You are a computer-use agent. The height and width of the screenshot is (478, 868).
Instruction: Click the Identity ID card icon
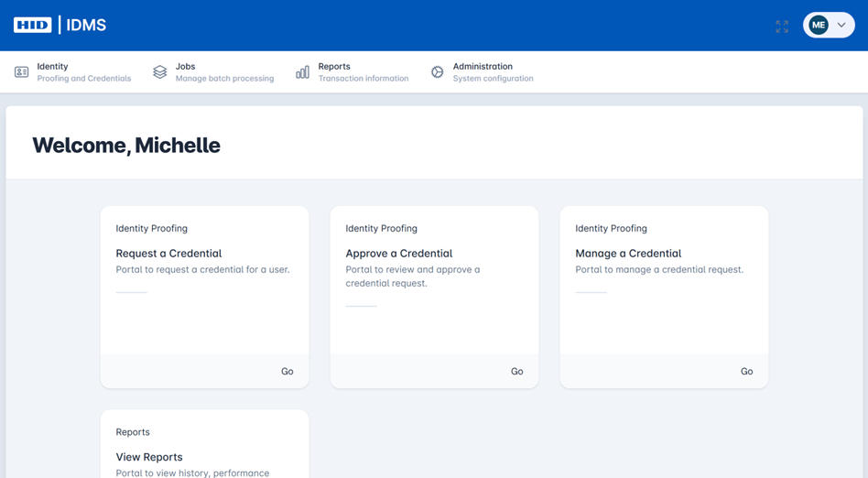pyautogui.click(x=22, y=72)
